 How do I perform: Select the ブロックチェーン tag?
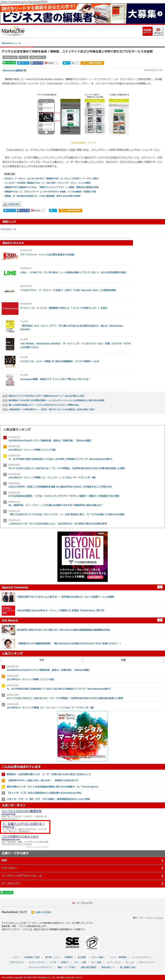(38, 57)
